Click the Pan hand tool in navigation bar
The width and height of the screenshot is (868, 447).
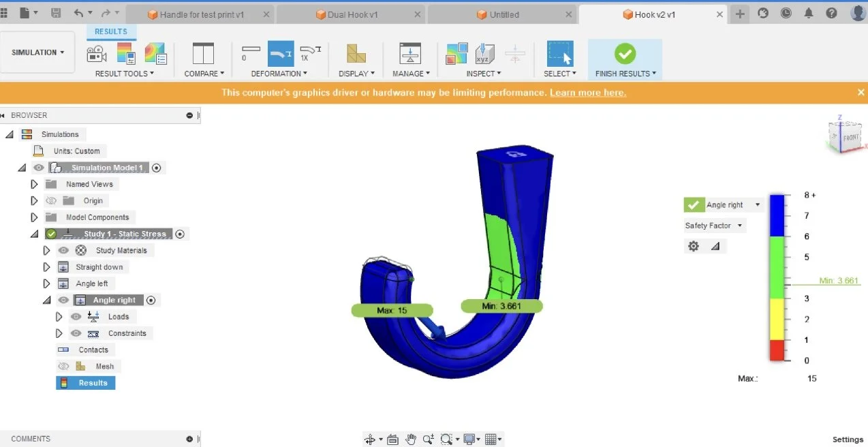click(x=410, y=440)
